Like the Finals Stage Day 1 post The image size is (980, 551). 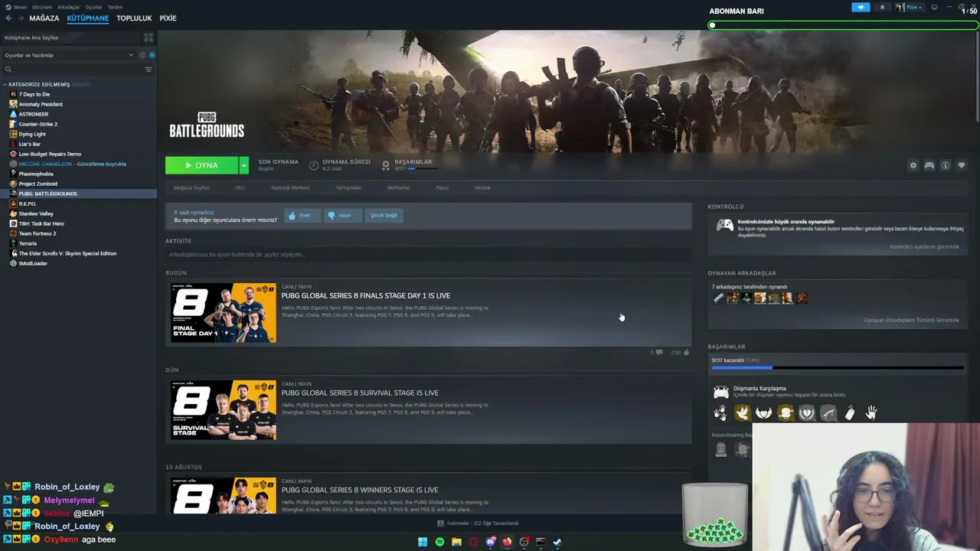(x=686, y=353)
